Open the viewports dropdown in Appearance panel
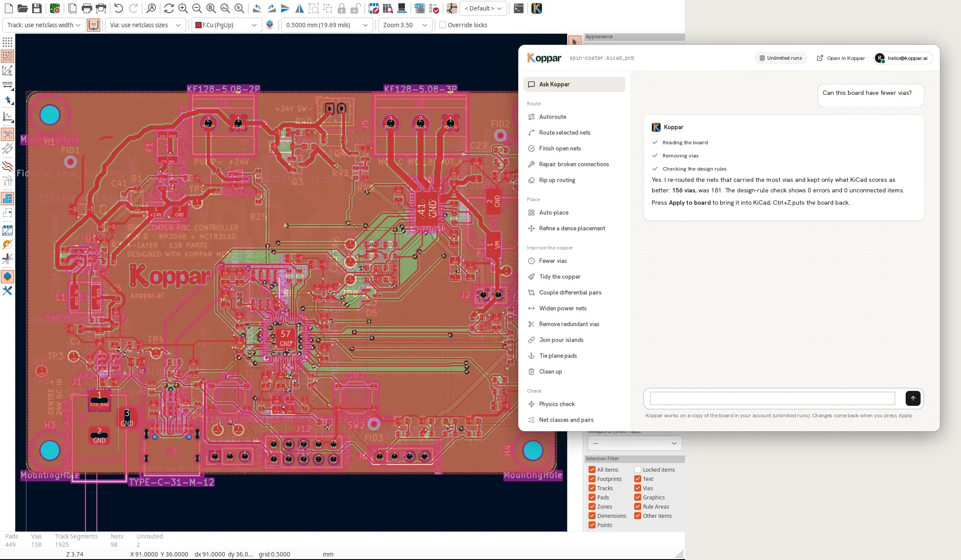 (635, 443)
